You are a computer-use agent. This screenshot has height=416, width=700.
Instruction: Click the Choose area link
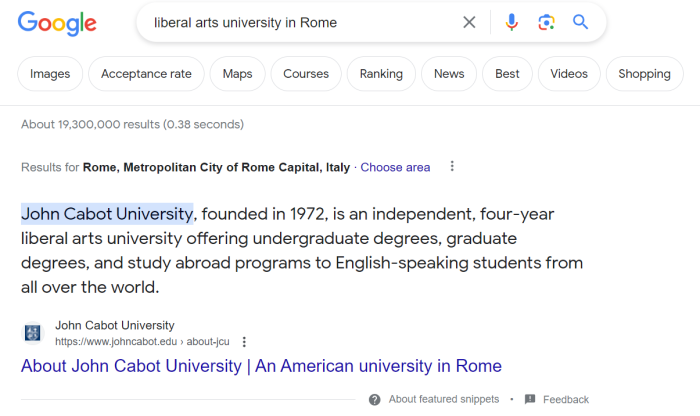tap(395, 167)
